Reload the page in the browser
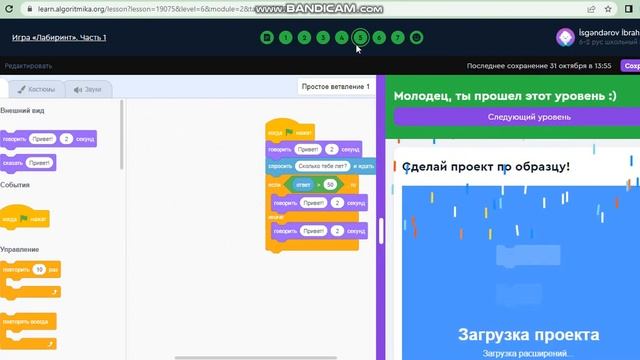The height and width of the screenshot is (360, 640). click(x=9, y=9)
